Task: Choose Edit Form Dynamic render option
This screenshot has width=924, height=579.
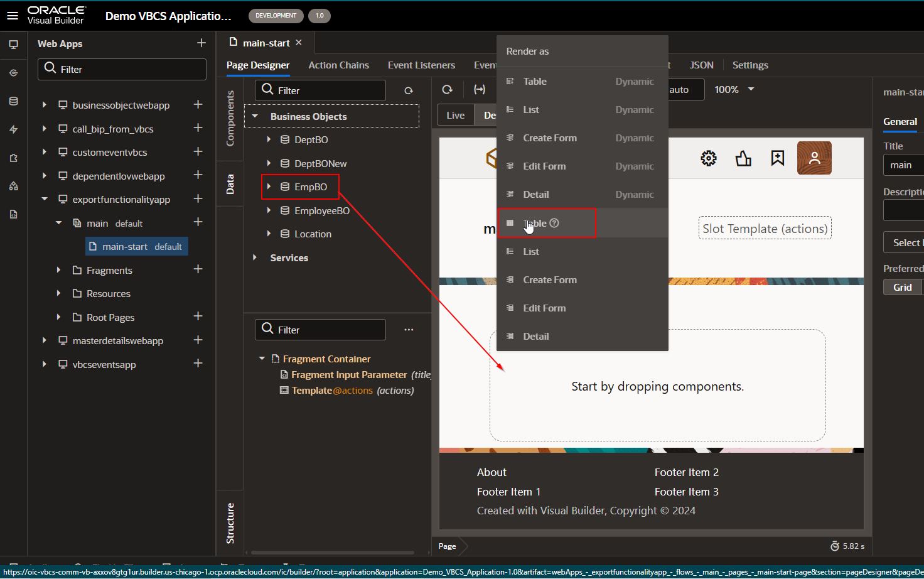Action: [582, 166]
